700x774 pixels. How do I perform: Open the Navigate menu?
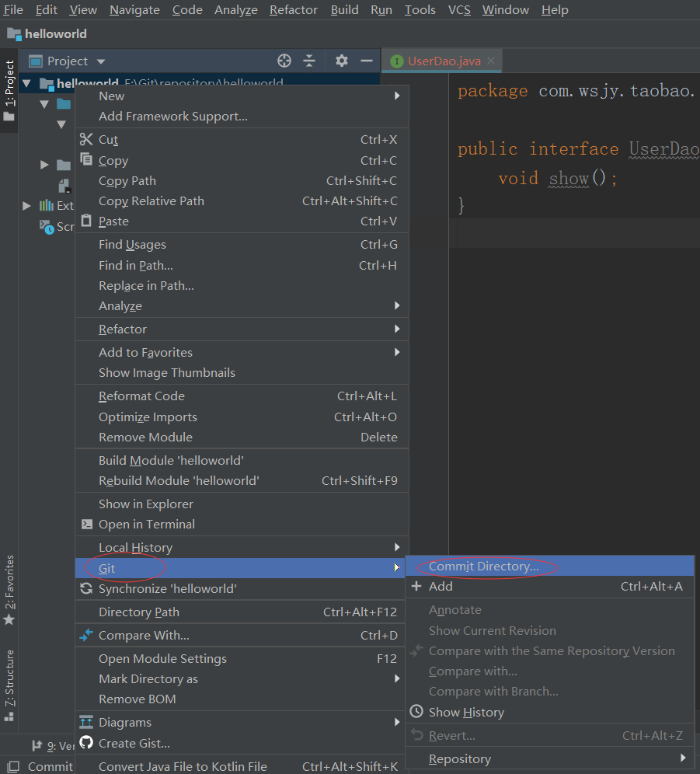coord(134,10)
